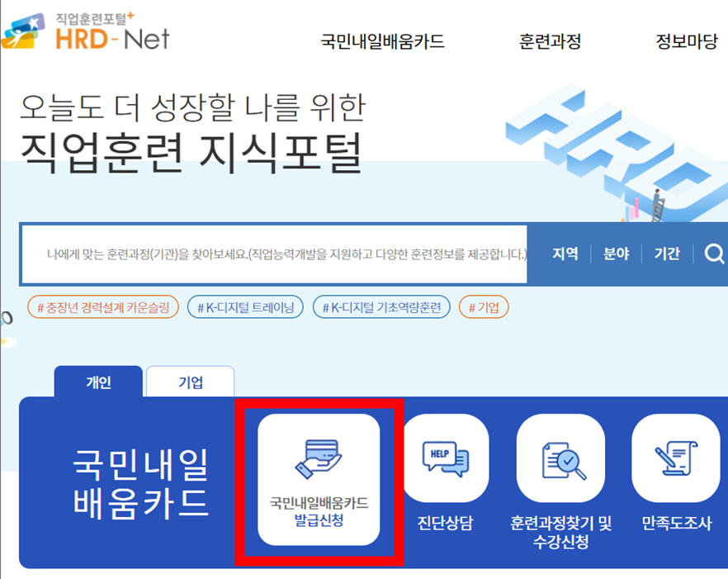Select the #K-디지털 트레이닝 tag

[x=246, y=307]
